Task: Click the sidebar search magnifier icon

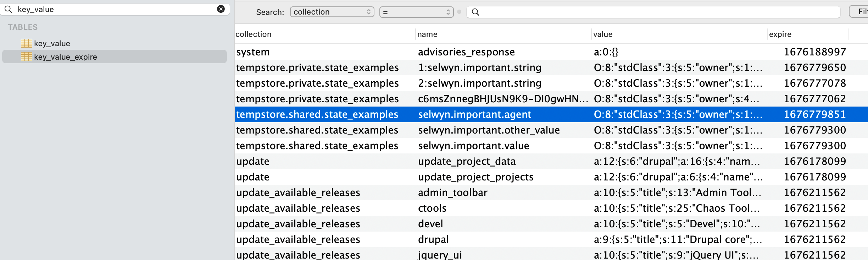Action: point(8,9)
